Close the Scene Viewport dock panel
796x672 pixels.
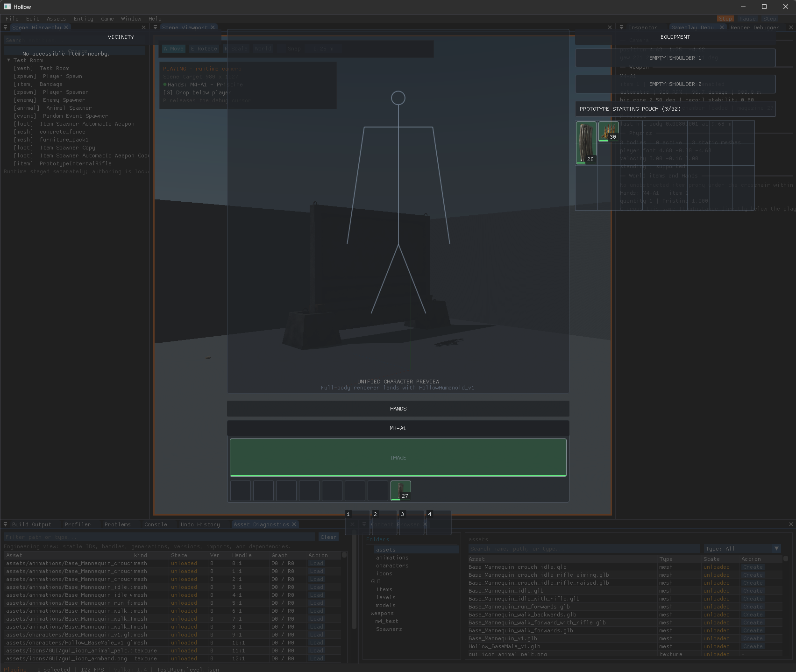(610, 28)
